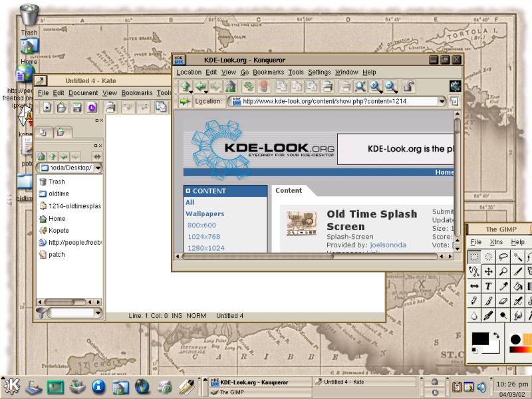Switch to The GIMP taskbar entry
This screenshot has height=399, width=532.
(x=259, y=392)
